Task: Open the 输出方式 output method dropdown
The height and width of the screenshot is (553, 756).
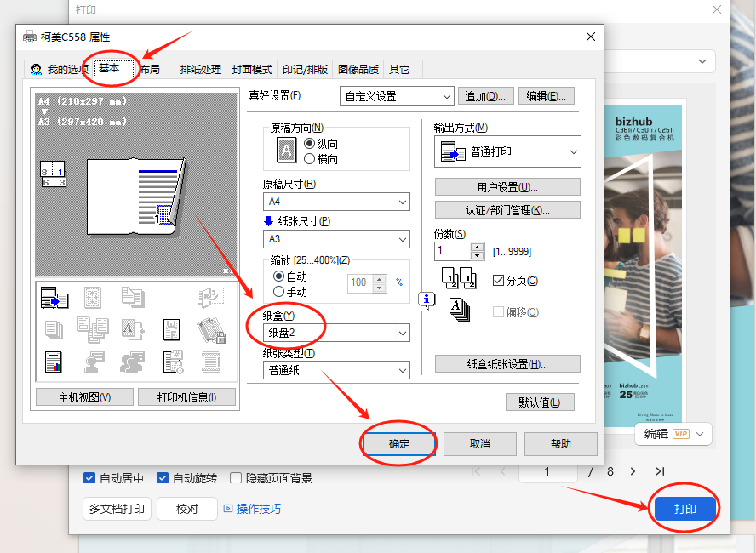Action: [x=507, y=151]
